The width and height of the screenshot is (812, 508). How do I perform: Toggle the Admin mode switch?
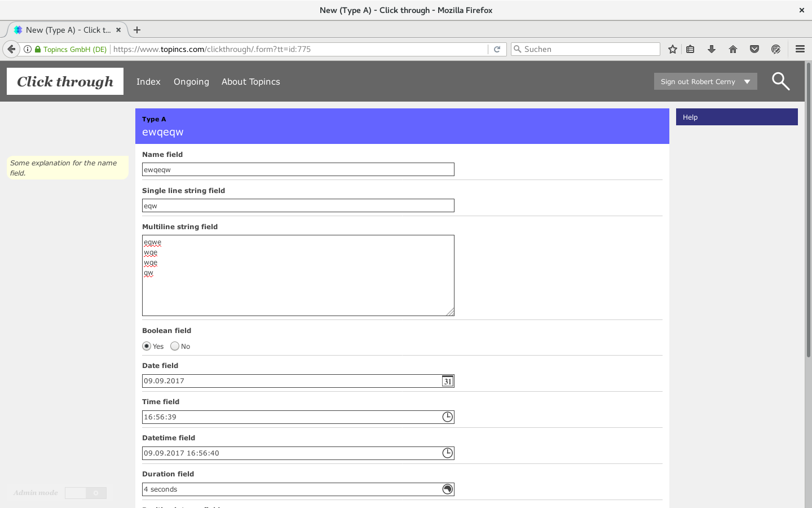[86, 493]
